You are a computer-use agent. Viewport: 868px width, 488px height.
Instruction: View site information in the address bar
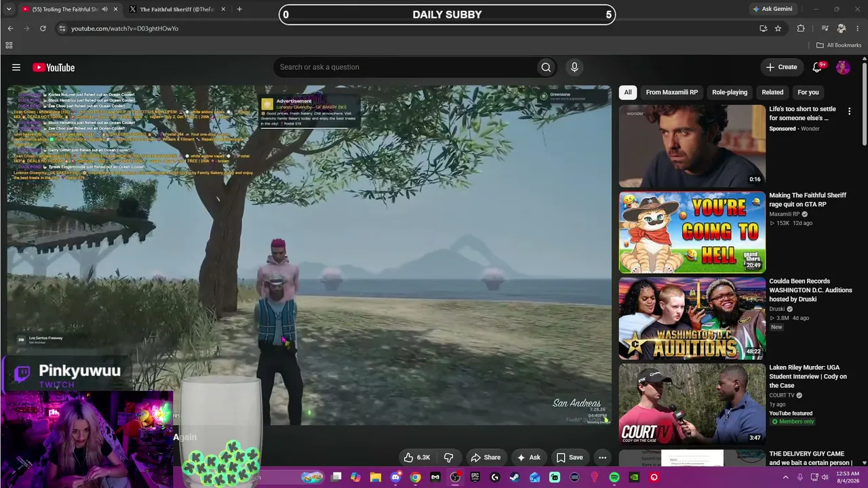coord(62,28)
